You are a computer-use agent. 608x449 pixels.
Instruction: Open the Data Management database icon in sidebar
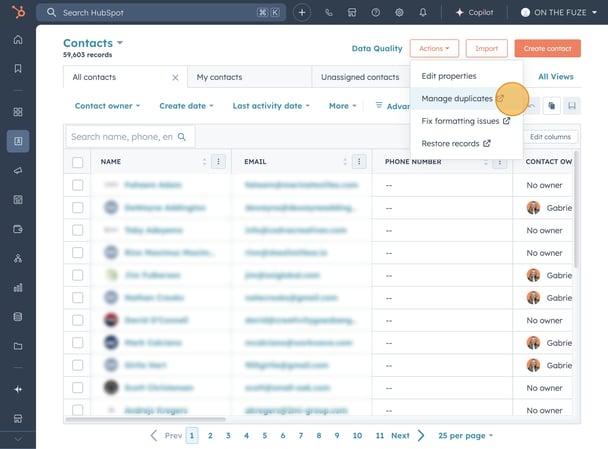click(18, 317)
